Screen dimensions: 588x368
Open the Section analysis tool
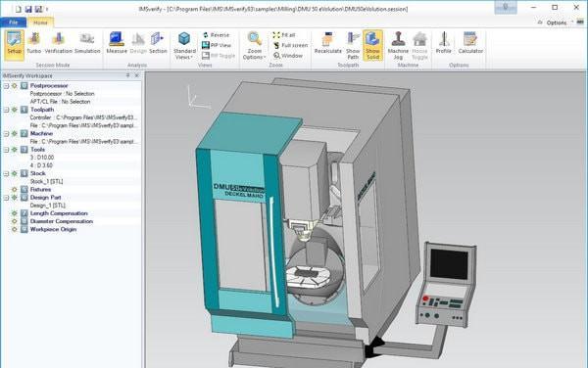158,43
